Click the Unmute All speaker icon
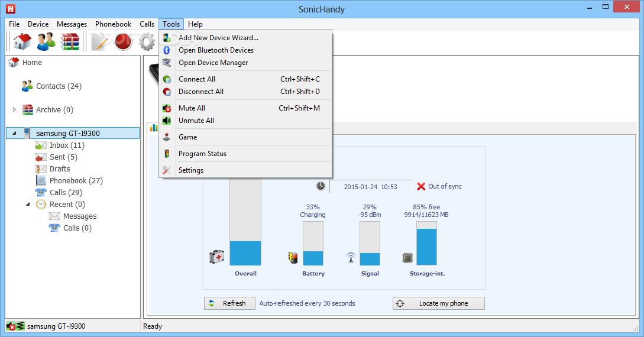Viewport: 644px width, 337px height. 167,121
